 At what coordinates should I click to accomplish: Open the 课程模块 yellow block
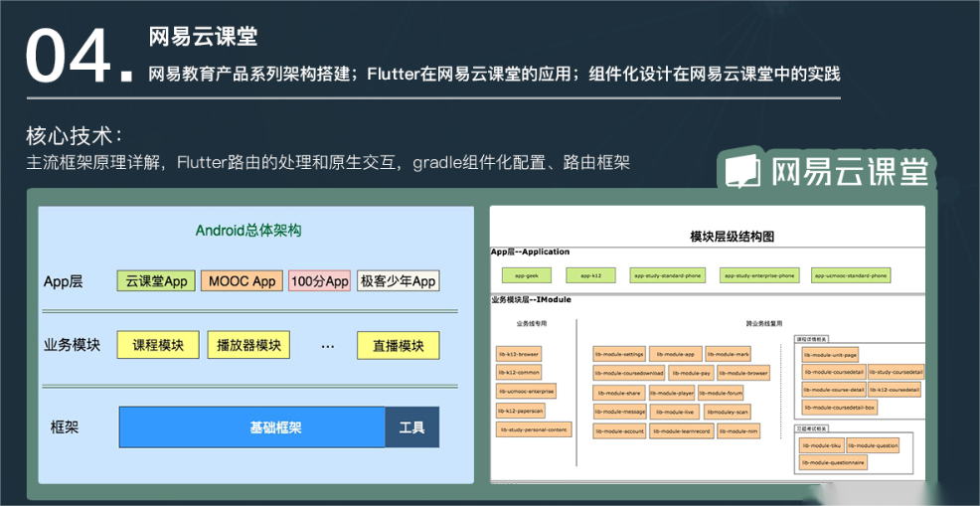coord(158,345)
